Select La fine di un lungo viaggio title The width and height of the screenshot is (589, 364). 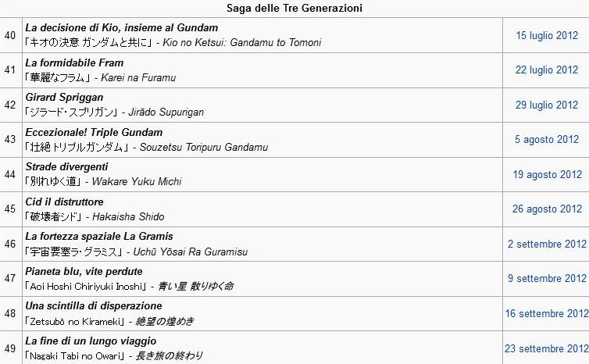[x=91, y=341]
